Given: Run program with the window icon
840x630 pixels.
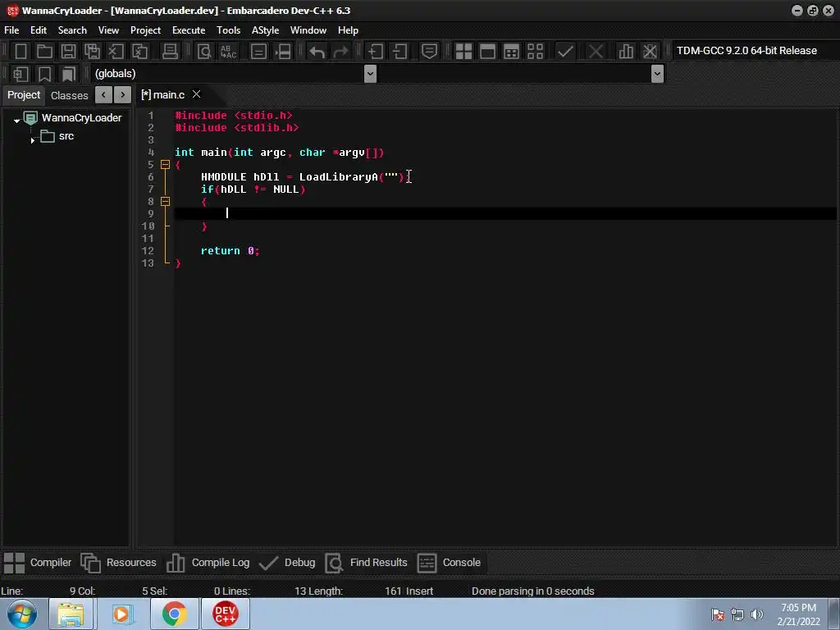Looking at the screenshot, I should tap(487, 52).
